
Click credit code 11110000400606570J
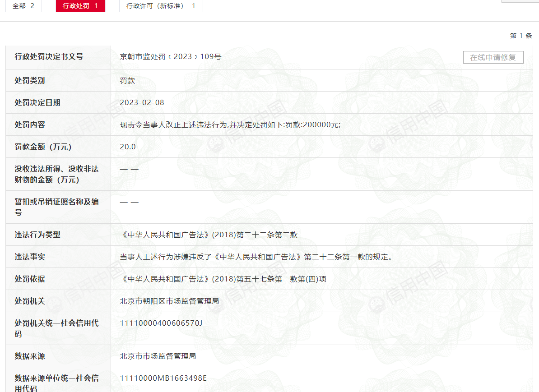pyautogui.click(x=161, y=323)
